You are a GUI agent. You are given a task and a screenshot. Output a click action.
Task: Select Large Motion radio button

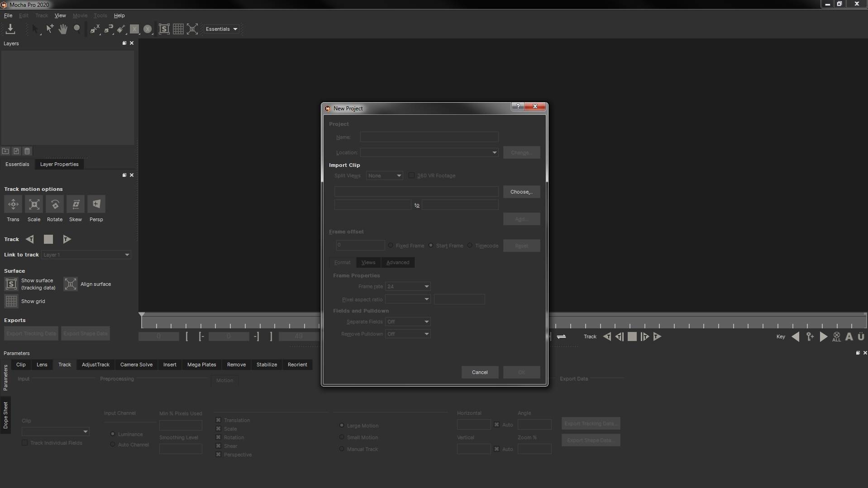coord(342,426)
